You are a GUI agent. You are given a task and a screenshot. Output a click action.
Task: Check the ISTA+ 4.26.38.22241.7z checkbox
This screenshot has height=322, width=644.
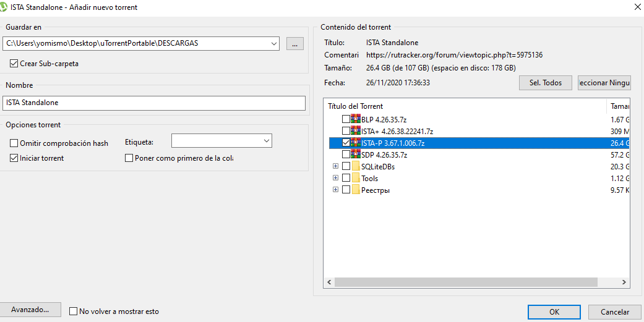coord(346,131)
